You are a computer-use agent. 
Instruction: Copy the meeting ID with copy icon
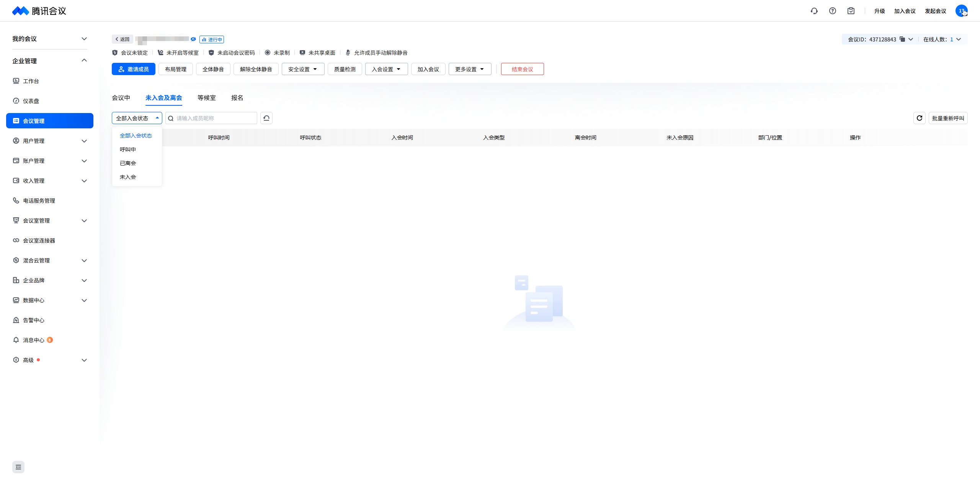(902, 39)
